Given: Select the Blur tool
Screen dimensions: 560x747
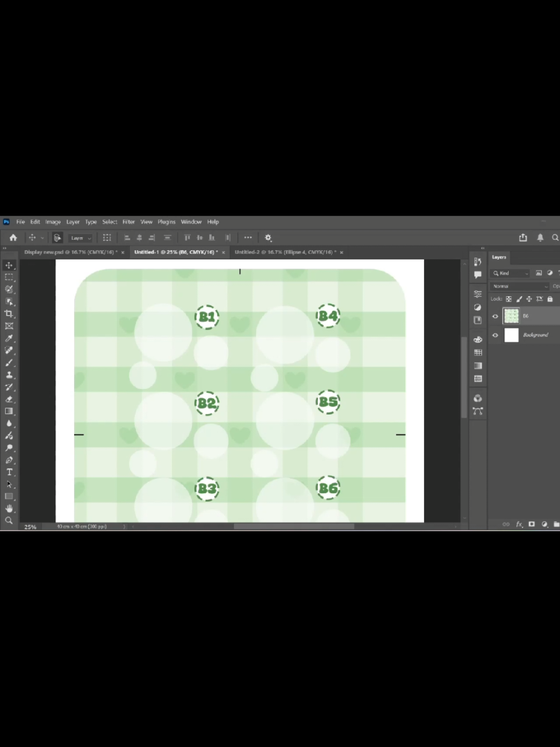Looking at the screenshot, I should tap(9, 423).
